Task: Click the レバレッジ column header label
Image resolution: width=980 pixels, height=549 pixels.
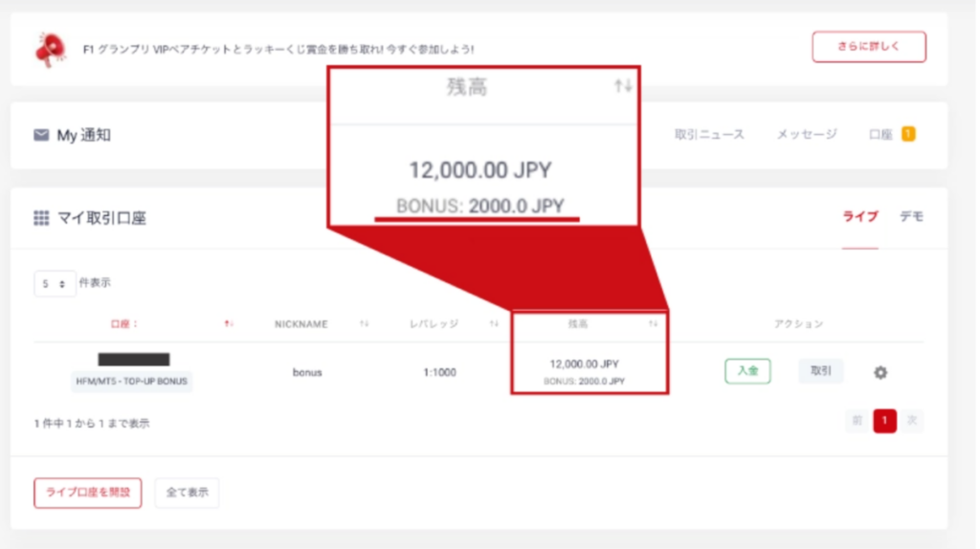Action: click(x=434, y=323)
